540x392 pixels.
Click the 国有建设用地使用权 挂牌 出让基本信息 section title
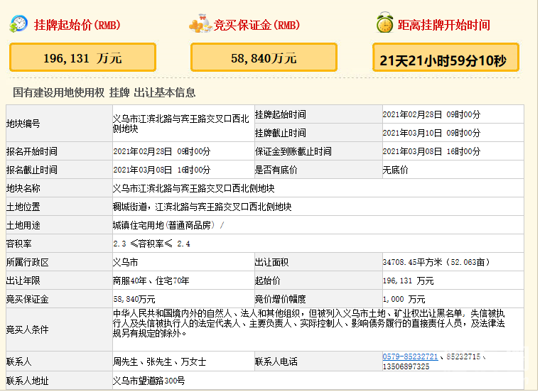[104, 92]
